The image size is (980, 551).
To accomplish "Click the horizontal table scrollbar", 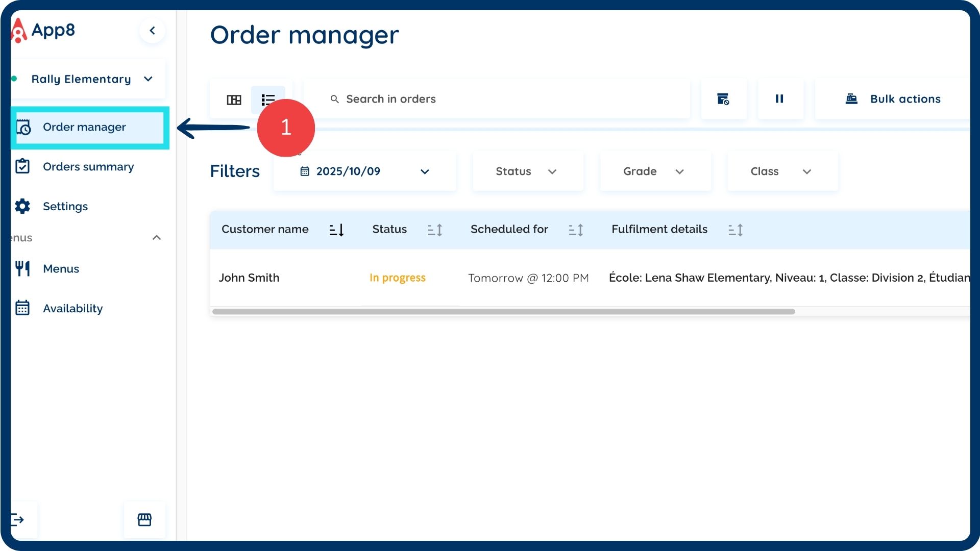I will [503, 312].
